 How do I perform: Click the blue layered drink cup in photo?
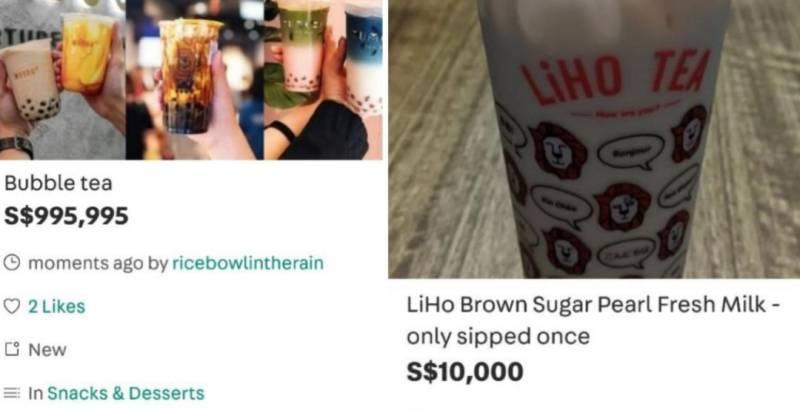[364, 56]
